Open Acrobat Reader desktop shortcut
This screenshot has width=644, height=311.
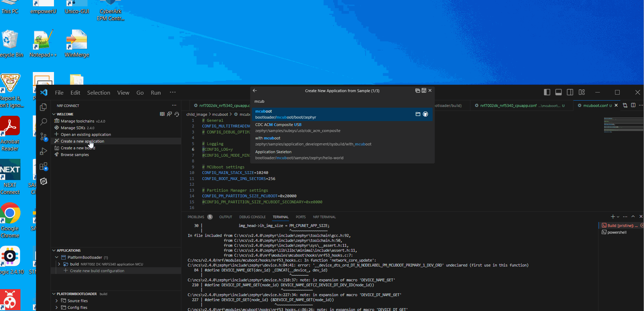10,134
